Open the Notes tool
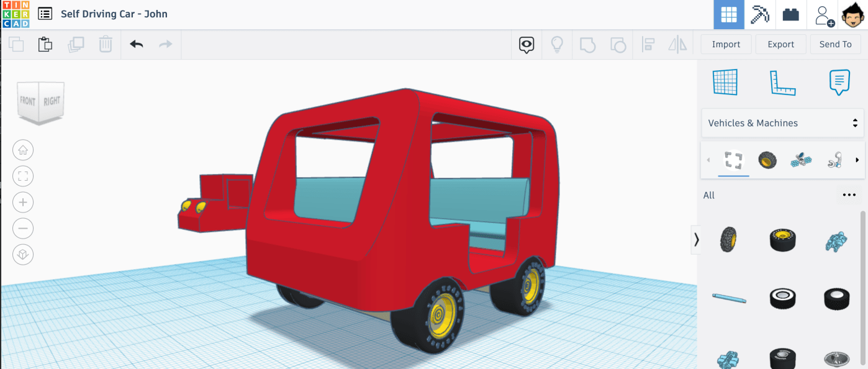Viewport: 868px width, 369px height. [839, 82]
